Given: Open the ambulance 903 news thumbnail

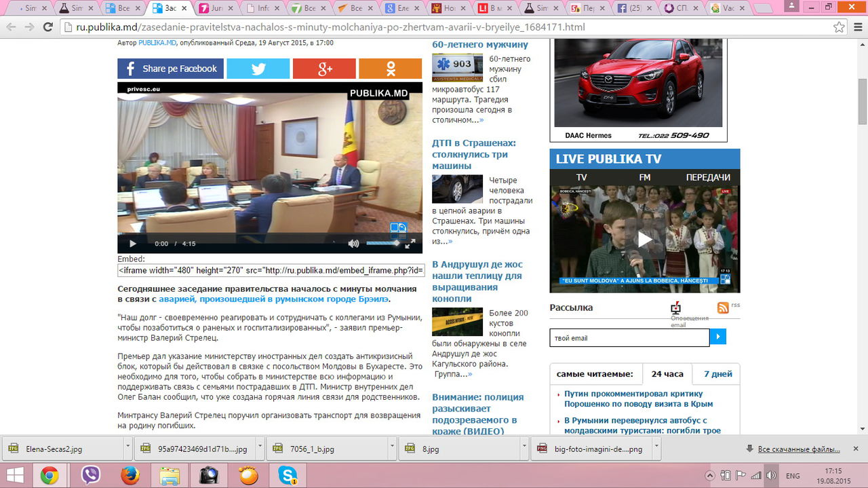Looking at the screenshot, I should [x=457, y=68].
